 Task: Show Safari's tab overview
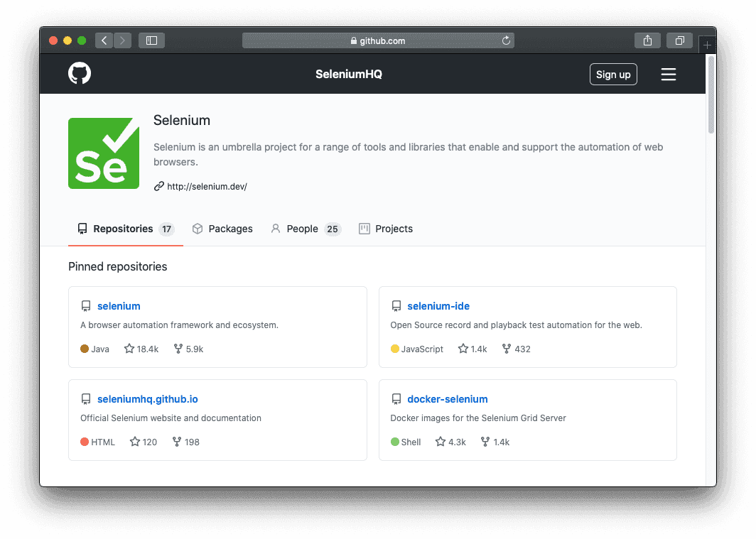(679, 41)
